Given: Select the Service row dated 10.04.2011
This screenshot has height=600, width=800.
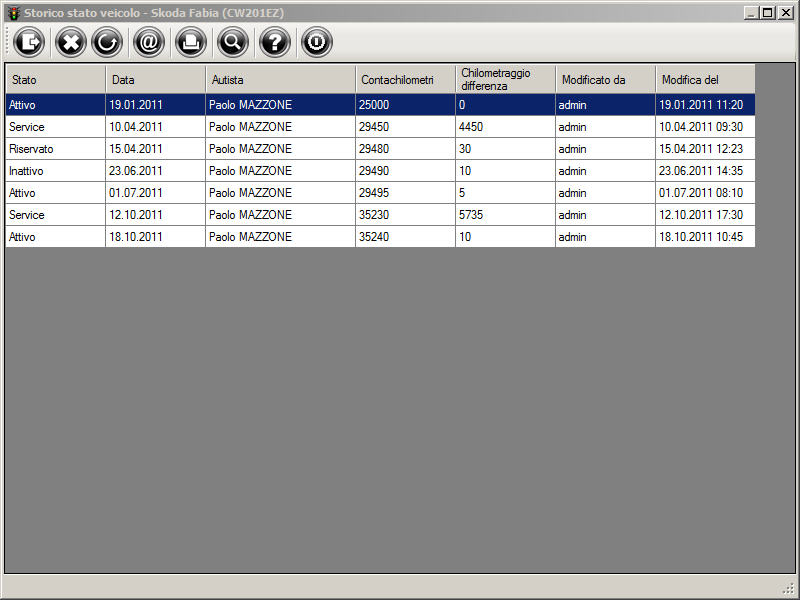Looking at the screenshot, I should pos(380,127).
